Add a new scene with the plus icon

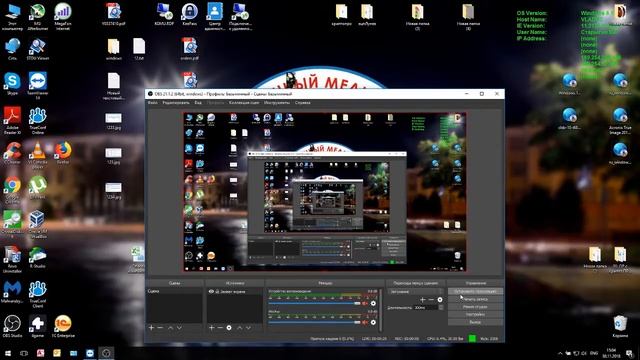pos(151,328)
